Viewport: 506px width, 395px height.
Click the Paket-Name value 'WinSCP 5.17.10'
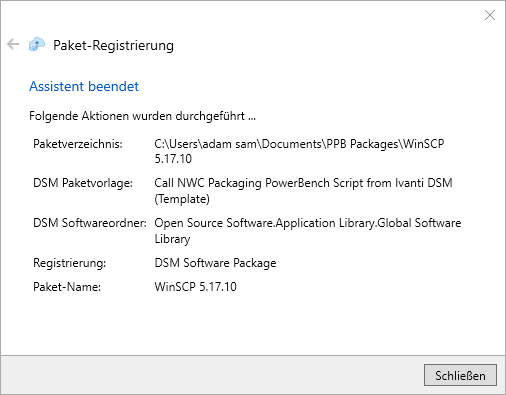coord(195,287)
